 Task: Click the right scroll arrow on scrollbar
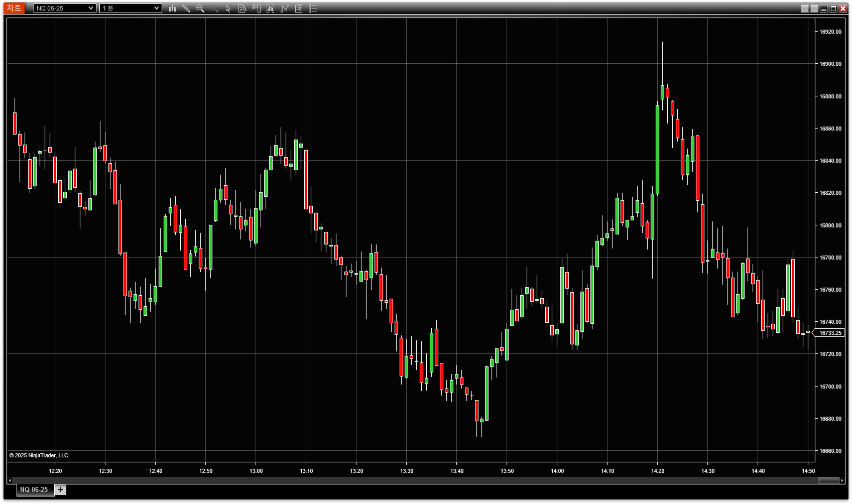(842, 480)
